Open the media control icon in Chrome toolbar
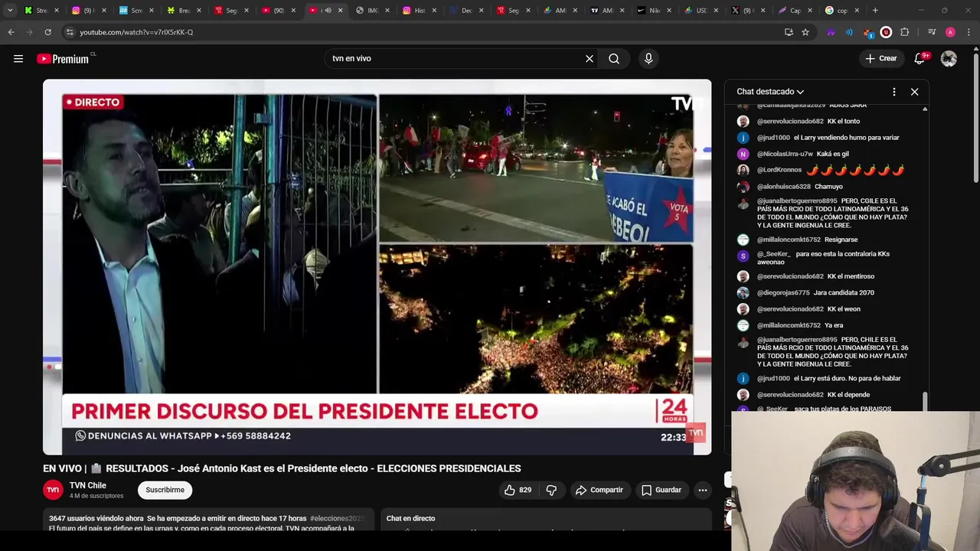This screenshot has width=980, height=551. coord(932,32)
